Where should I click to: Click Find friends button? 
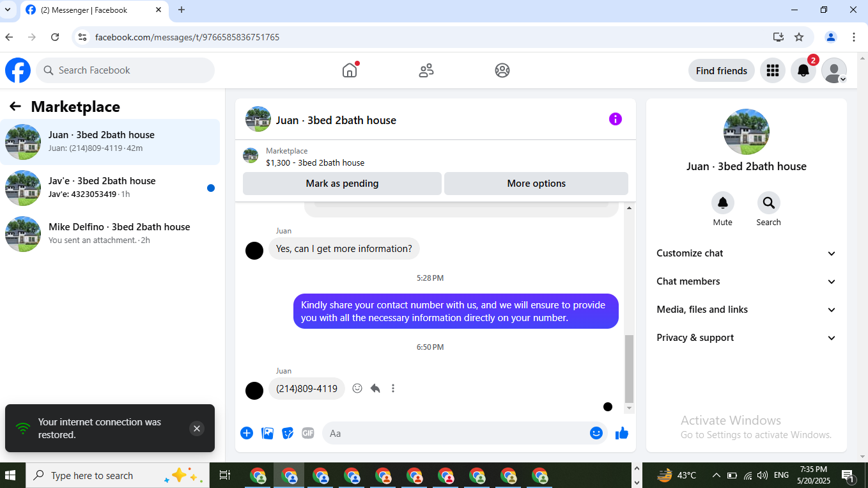[x=722, y=70]
